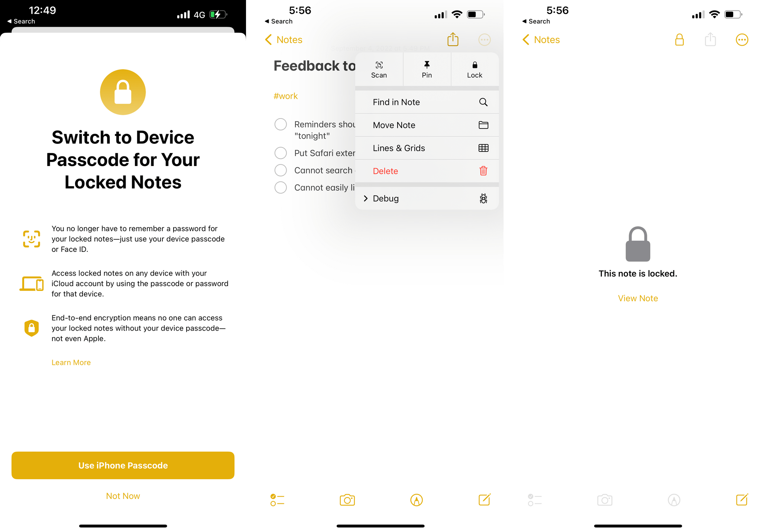Tap the Learn More link
This screenshot has width=761, height=532.
point(71,363)
